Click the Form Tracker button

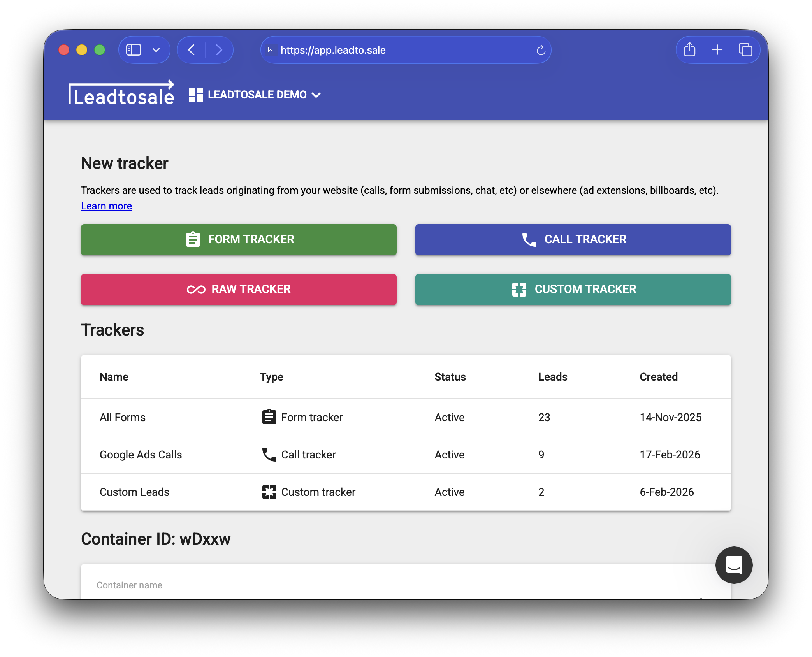coord(239,240)
